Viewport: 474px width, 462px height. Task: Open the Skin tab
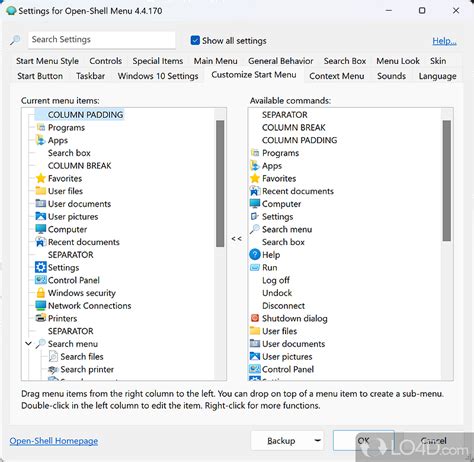click(x=438, y=61)
